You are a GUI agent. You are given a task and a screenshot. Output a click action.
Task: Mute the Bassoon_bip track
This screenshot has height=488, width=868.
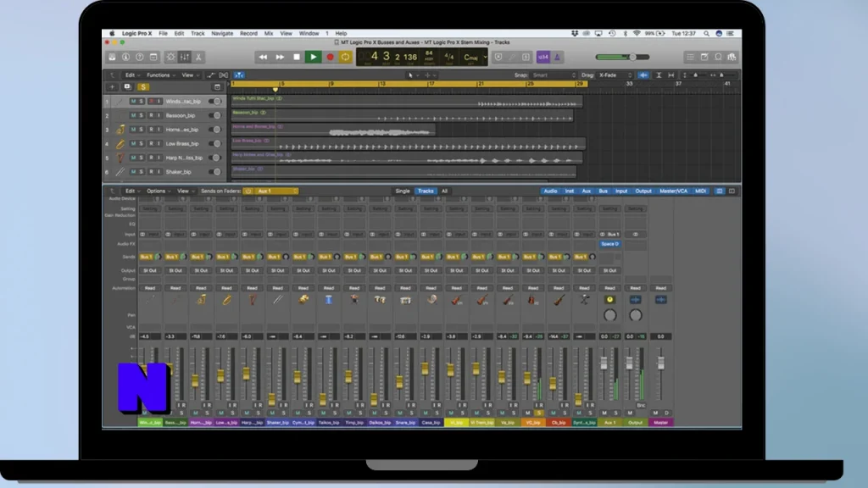tap(133, 115)
